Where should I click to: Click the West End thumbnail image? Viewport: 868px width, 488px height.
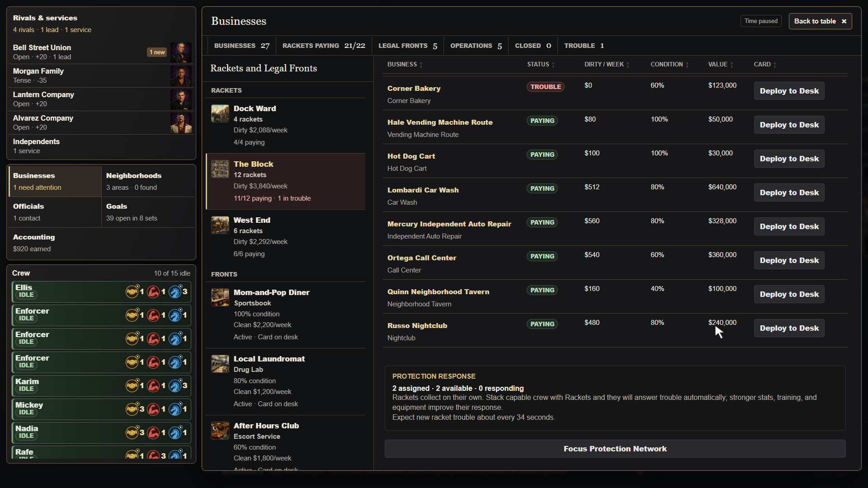coord(220,225)
